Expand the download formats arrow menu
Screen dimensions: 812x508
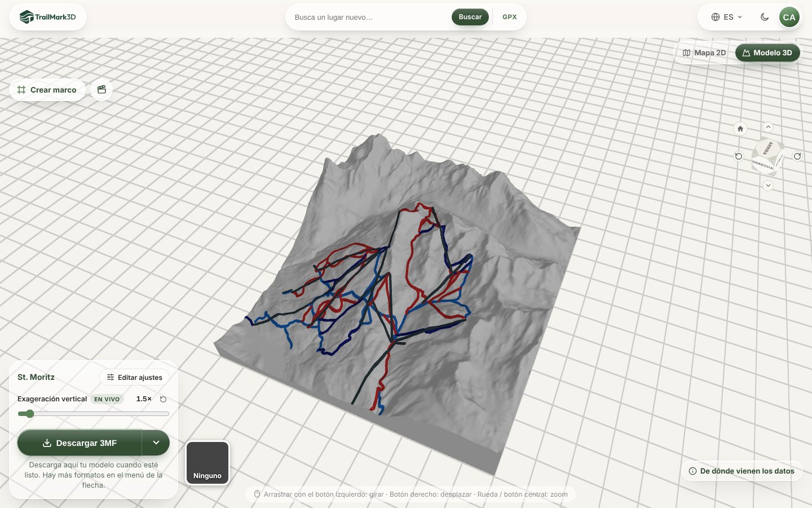[x=156, y=443]
